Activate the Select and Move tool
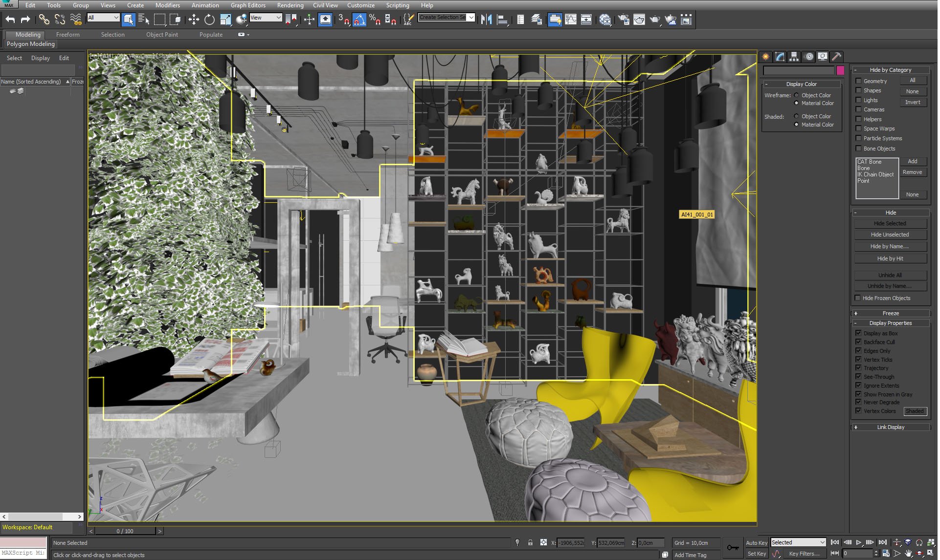Screen dimensions: 940x560 click(x=194, y=20)
